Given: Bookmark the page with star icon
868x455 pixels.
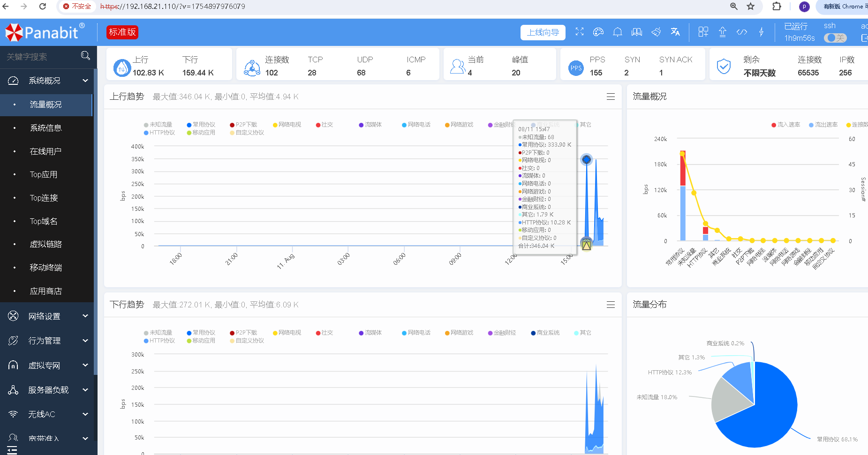Looking at the screenshot, I should (x=751, y=6).
